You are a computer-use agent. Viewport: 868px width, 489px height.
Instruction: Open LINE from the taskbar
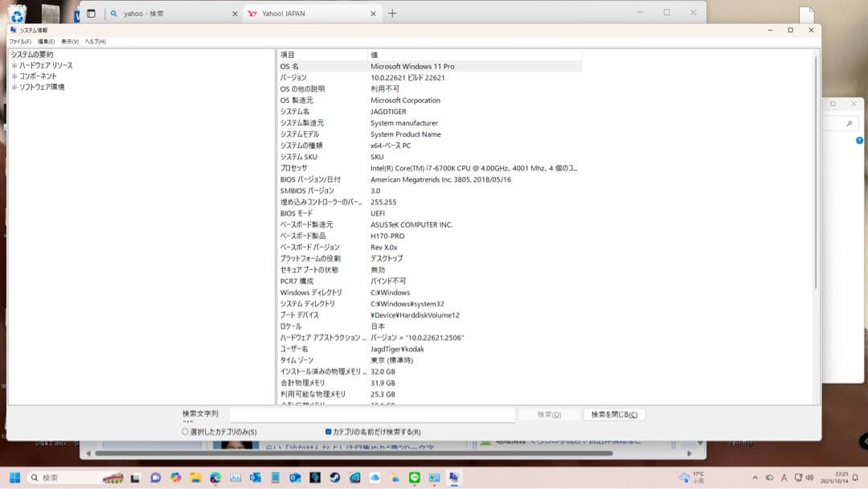pos(414,479)
